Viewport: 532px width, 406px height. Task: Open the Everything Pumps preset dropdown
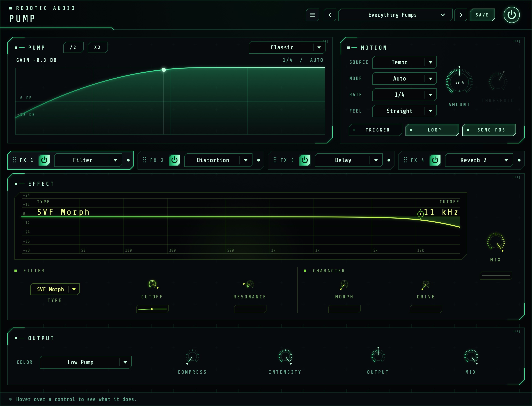tap(395, 15)
